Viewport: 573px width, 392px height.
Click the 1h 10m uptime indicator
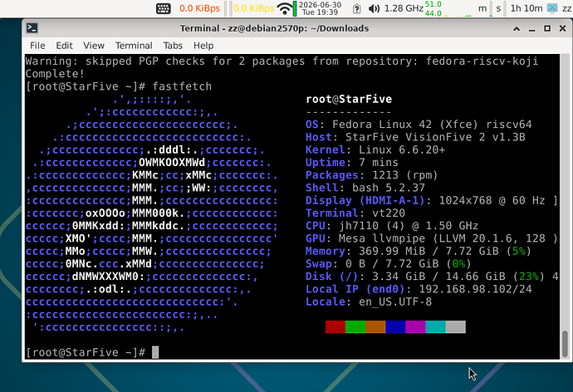point(526,8)
